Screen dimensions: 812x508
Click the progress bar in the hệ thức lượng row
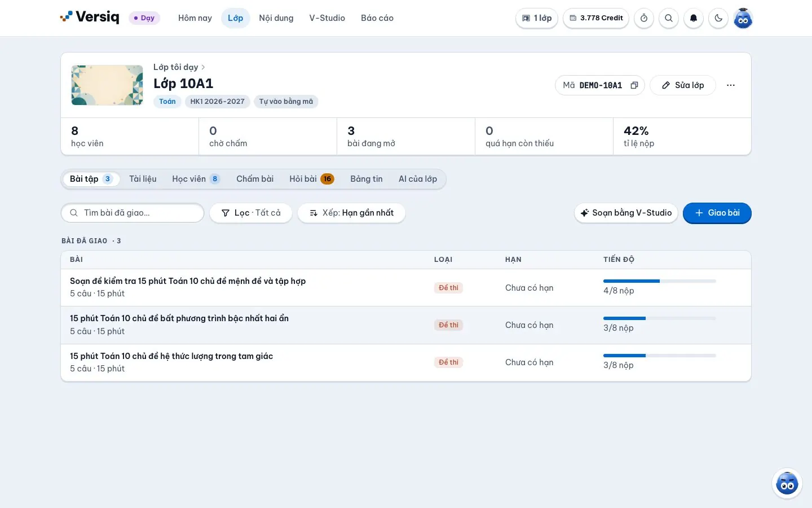pyautogui.click(x=660, y=356)
